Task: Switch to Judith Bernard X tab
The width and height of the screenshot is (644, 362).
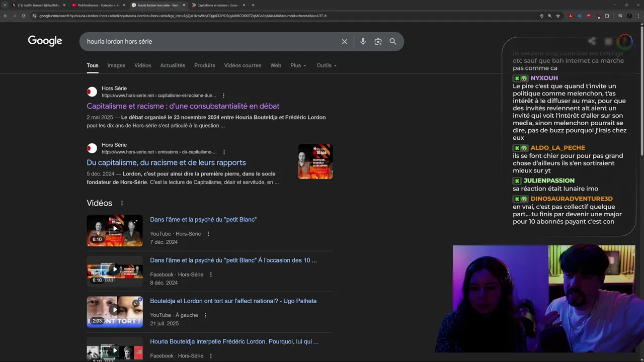Action: pos(38,5)
